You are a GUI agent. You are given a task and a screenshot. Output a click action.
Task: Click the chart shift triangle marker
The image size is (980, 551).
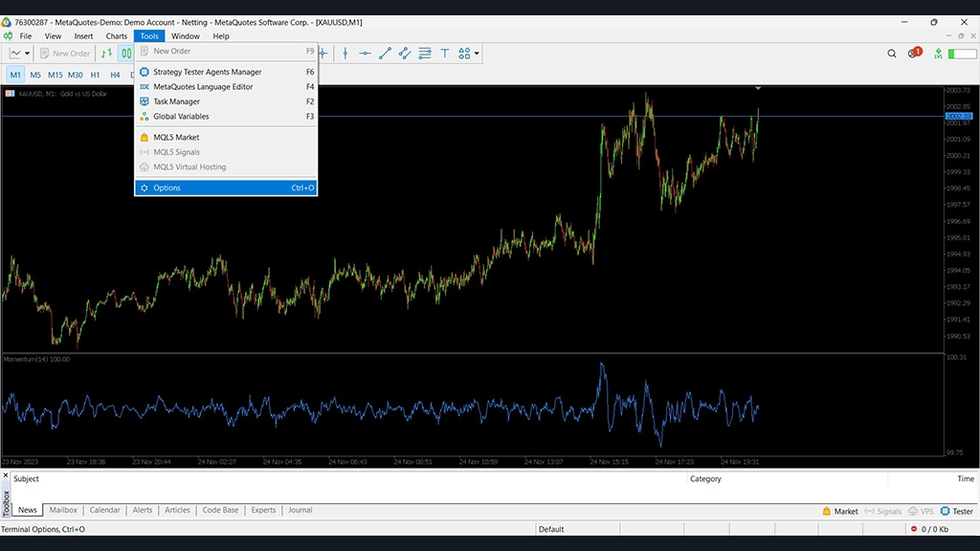point(758,88)
